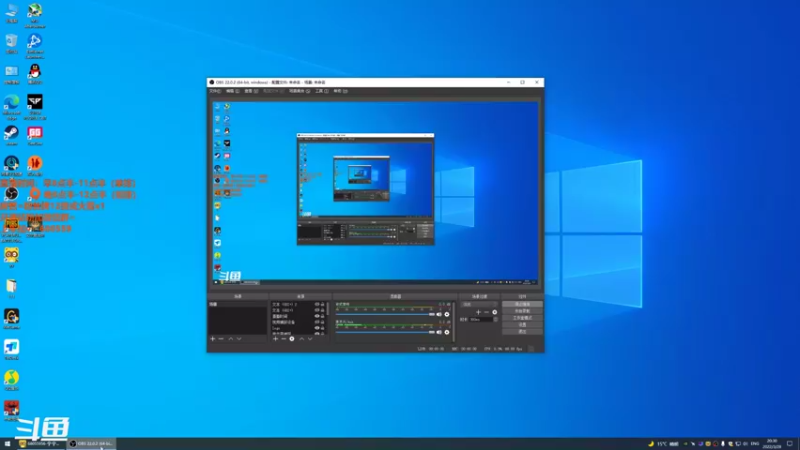Image resolution: width=800 pixels, height=450 pixels.
Task: Switch to OBS via its taskbar button
Action: 92,444
